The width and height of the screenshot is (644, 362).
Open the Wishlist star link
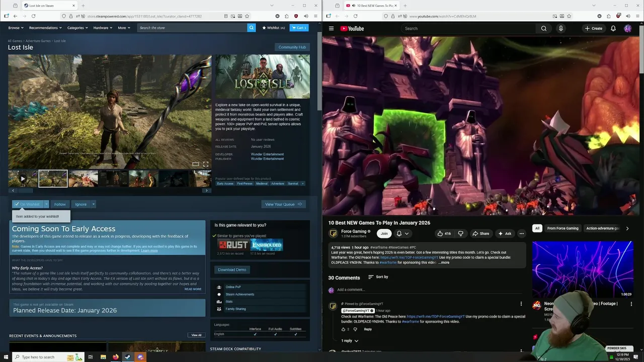pos(274,28)
